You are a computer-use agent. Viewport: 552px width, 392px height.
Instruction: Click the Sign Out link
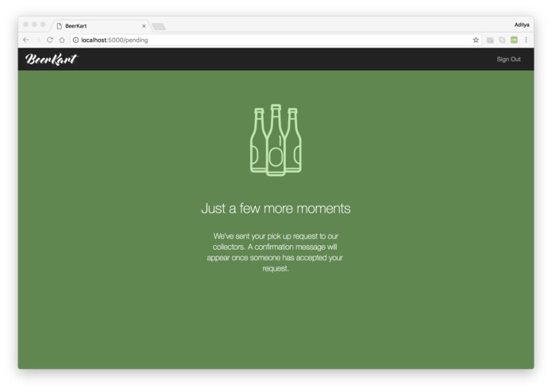[x=508, y=59]
